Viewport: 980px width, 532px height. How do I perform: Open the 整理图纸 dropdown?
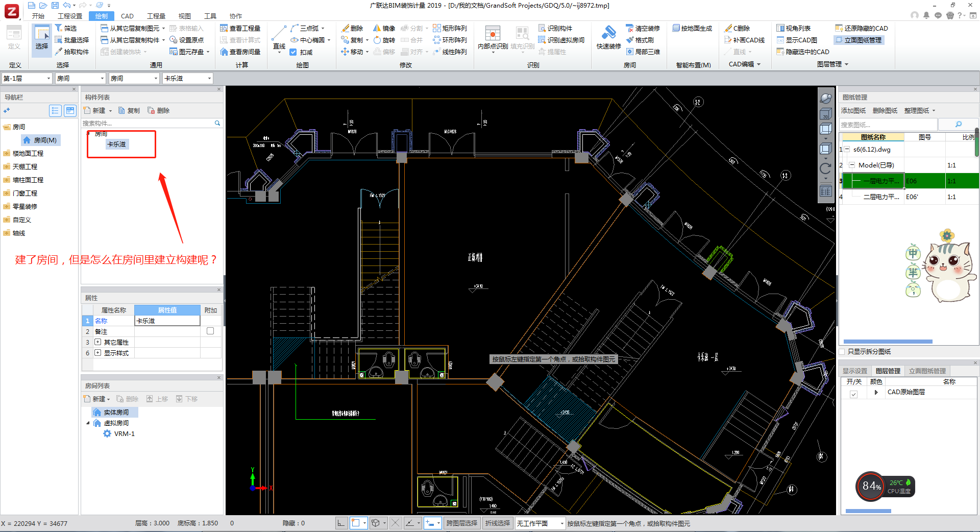(920, 110)
